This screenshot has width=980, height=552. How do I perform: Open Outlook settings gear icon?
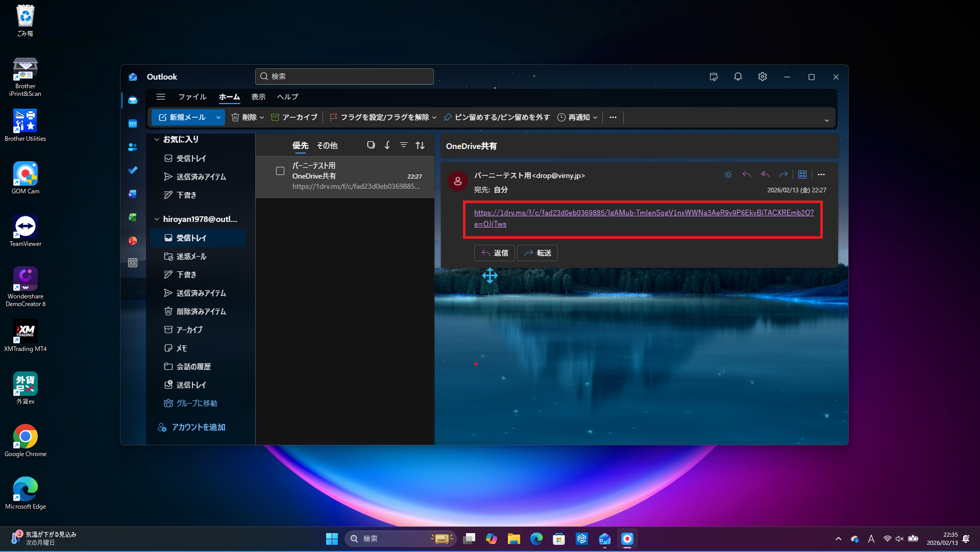click(762, 77)
